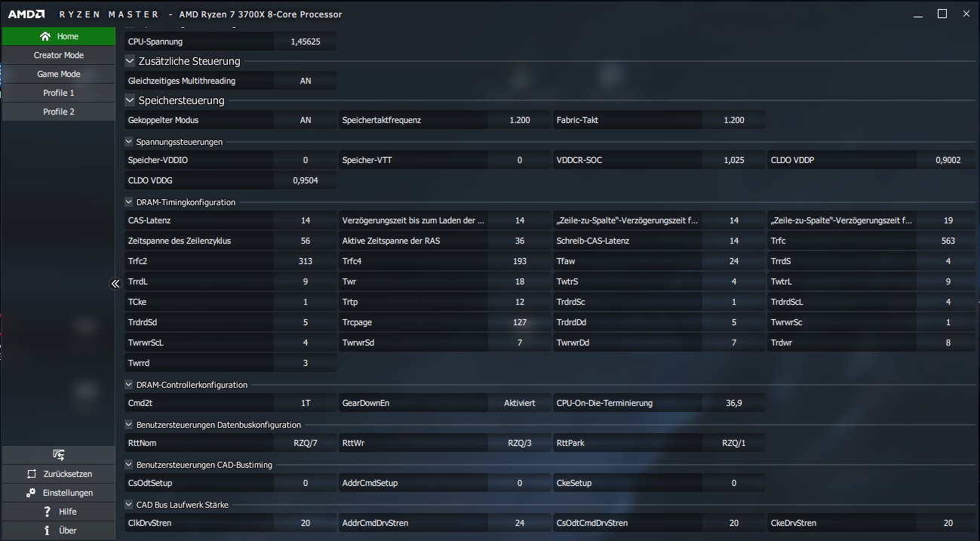Click the Trdwr value 8
The image size is (980, 541).
(x=948, y=343)
